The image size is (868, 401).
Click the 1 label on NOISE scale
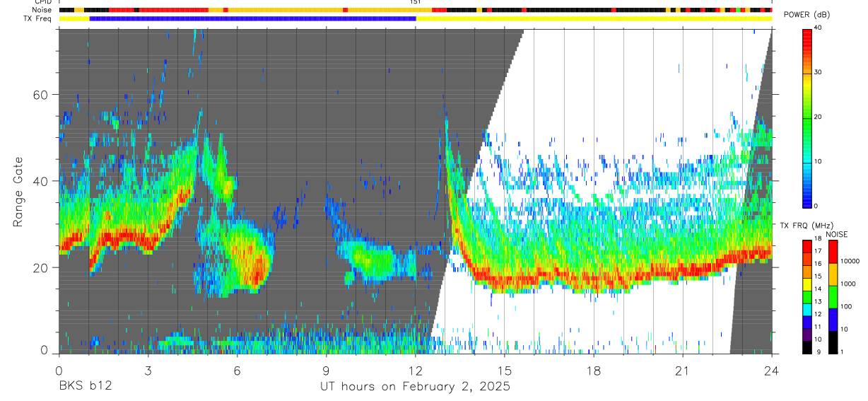(x=842, y=351)
